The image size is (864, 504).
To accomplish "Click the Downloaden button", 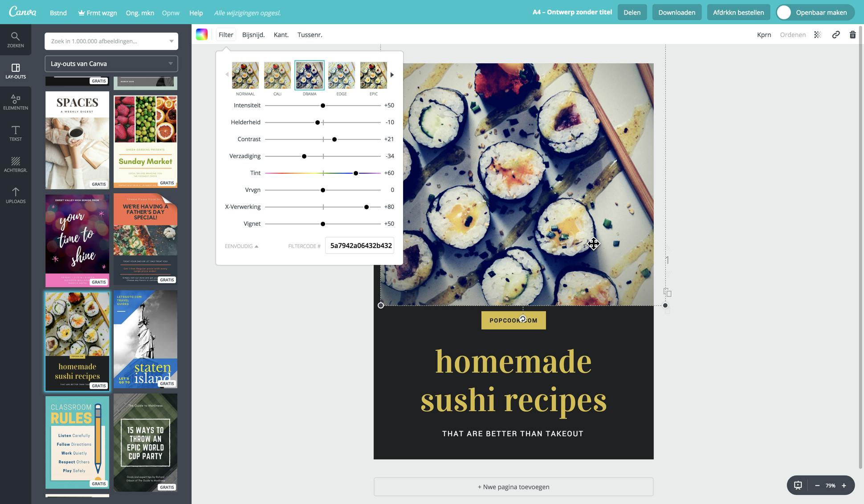I will point(677,12).
